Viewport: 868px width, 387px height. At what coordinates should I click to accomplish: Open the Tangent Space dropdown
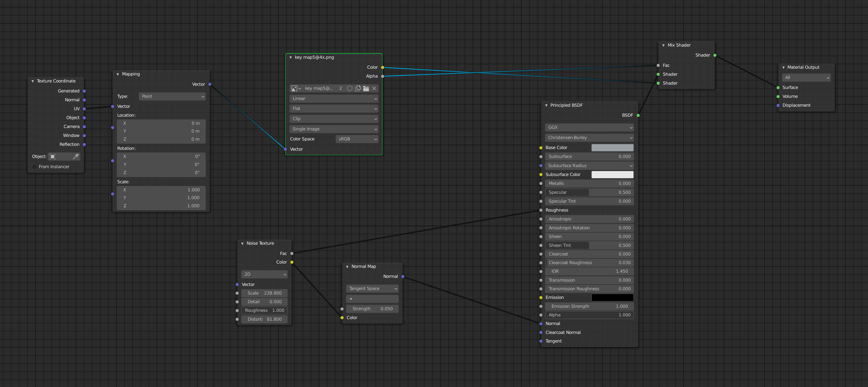coord(372,289)
